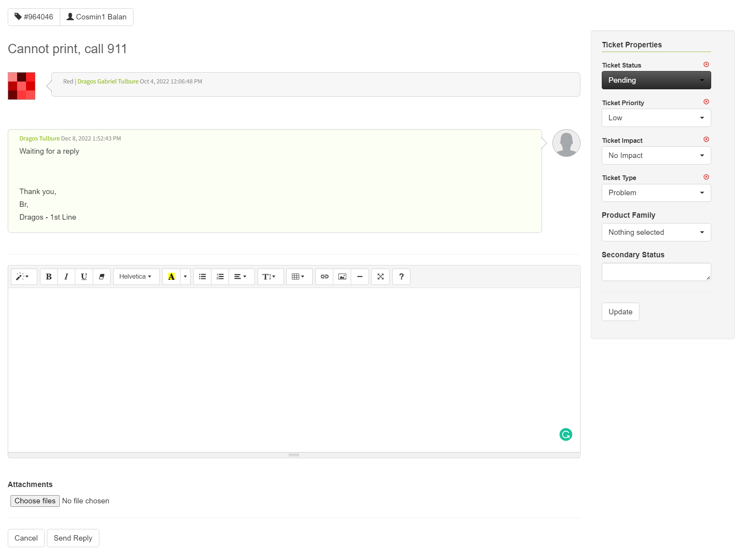The width and height of the screenshot is (743, 560).
Task: Toggle fullscreen editing mode
Action: coord(380,276)
